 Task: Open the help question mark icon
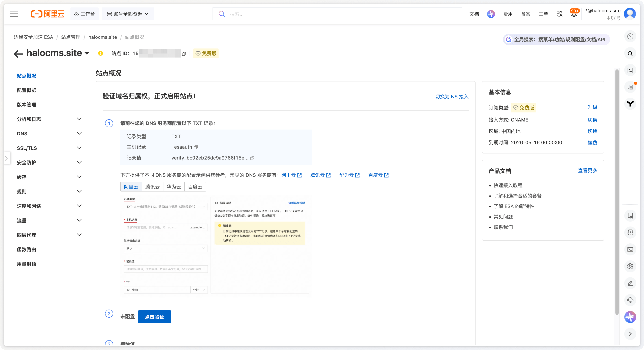pos(630,36)
